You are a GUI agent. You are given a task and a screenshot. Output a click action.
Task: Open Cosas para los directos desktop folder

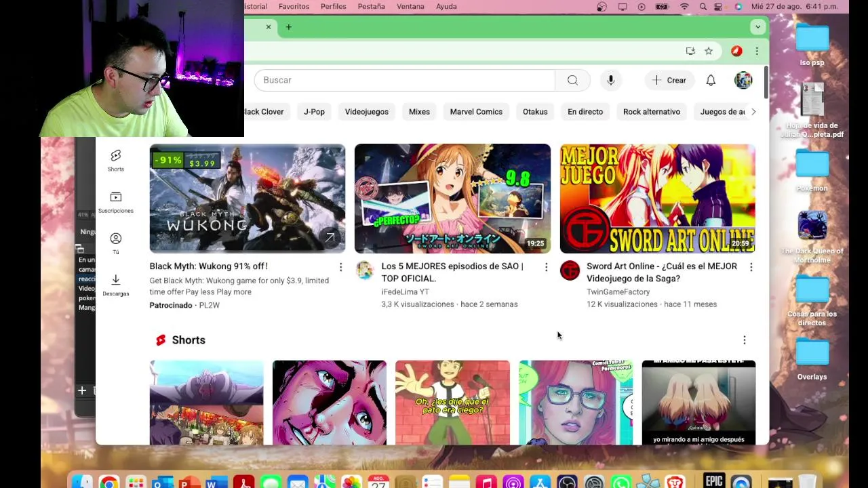[812, 301]
